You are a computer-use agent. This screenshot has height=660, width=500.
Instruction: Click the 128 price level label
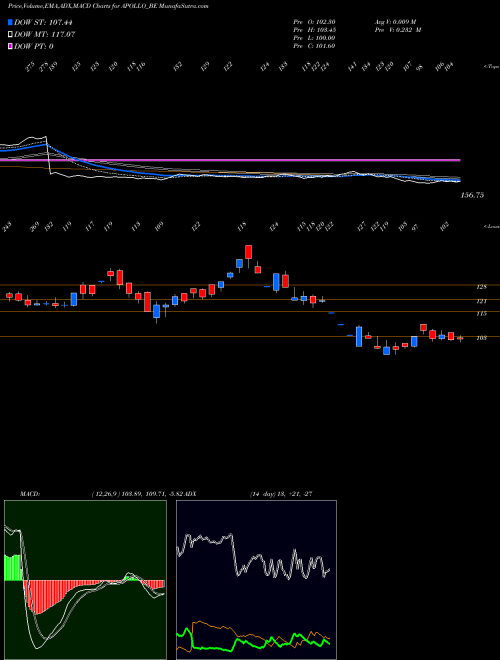pos(481,287)
